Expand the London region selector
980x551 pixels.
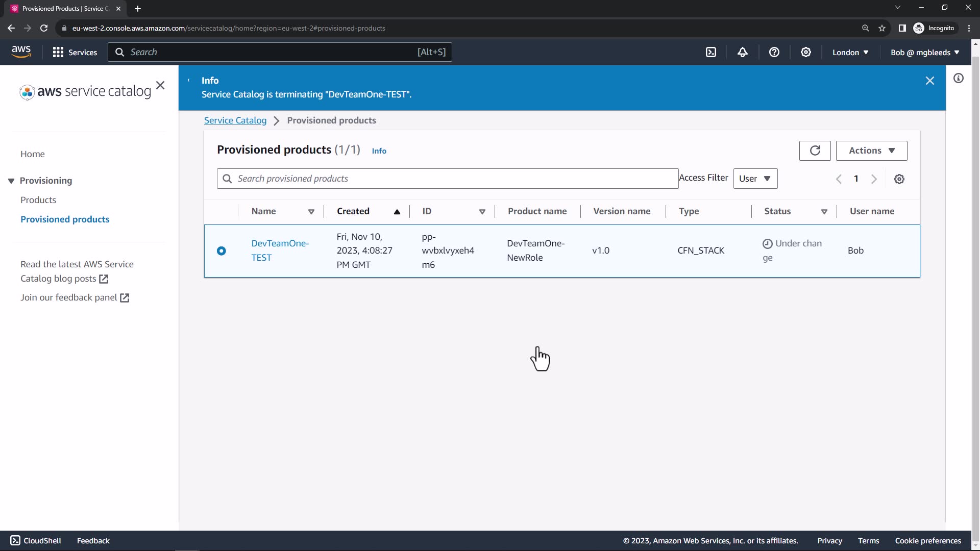(x=850, y=53)
